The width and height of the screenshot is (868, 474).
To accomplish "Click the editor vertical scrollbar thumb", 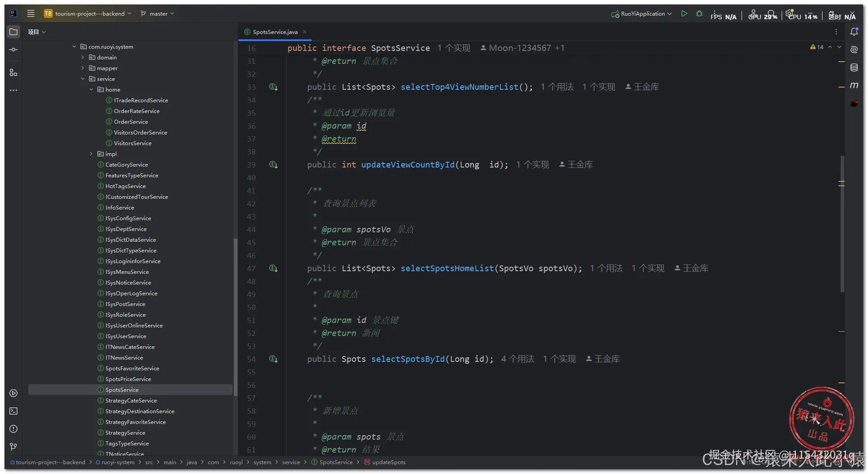I will coord(842,223).
